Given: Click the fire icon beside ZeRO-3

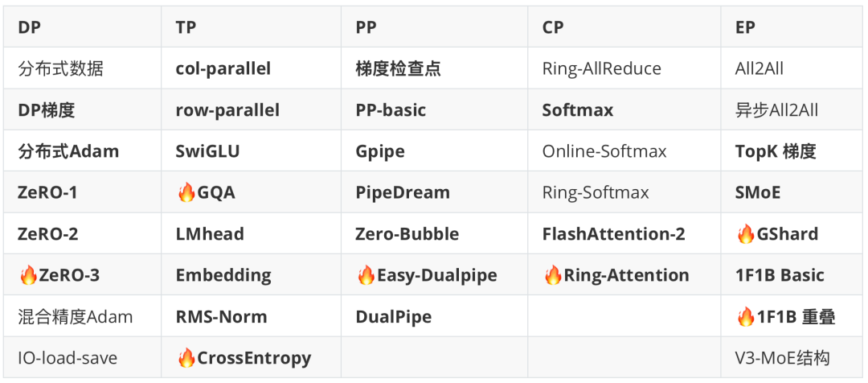Looking at the screenshot, I should [27, 275].
